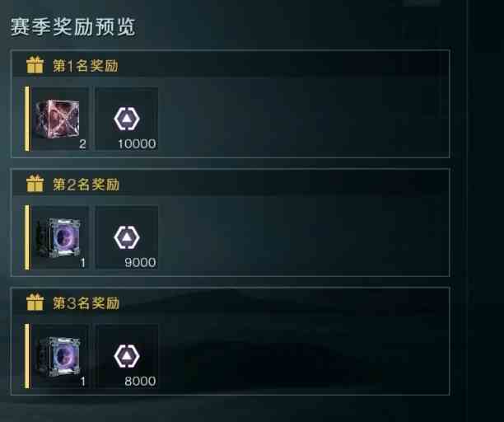
Task: Tap the quantity 2 on first-place crate
Action: (82, 144)
